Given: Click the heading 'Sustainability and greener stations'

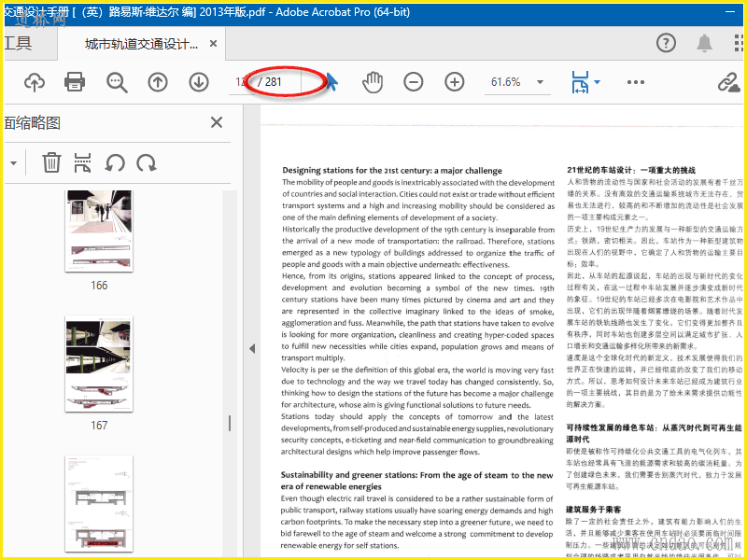Looking at the screenshot, I should coord(416,481).
